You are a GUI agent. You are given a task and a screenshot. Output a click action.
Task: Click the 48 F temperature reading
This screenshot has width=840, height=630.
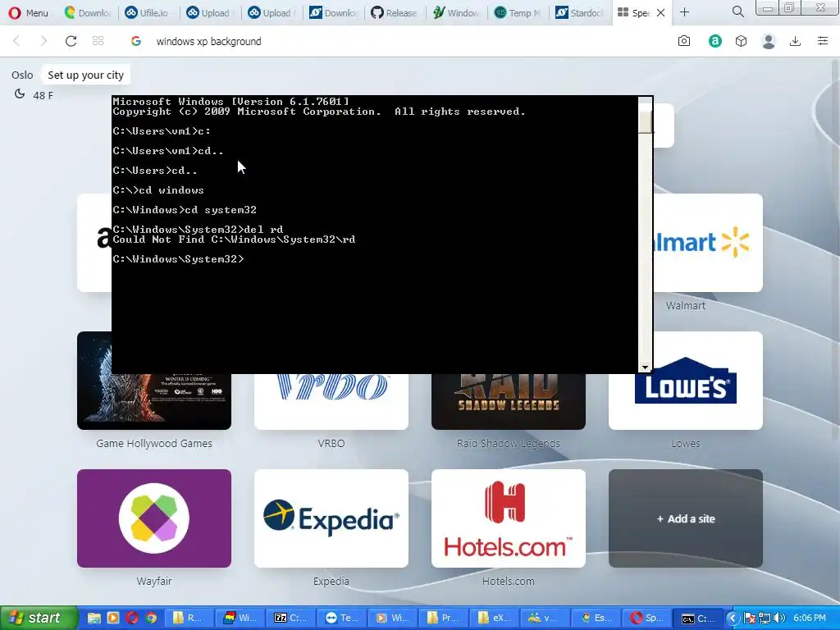(43, 95)
